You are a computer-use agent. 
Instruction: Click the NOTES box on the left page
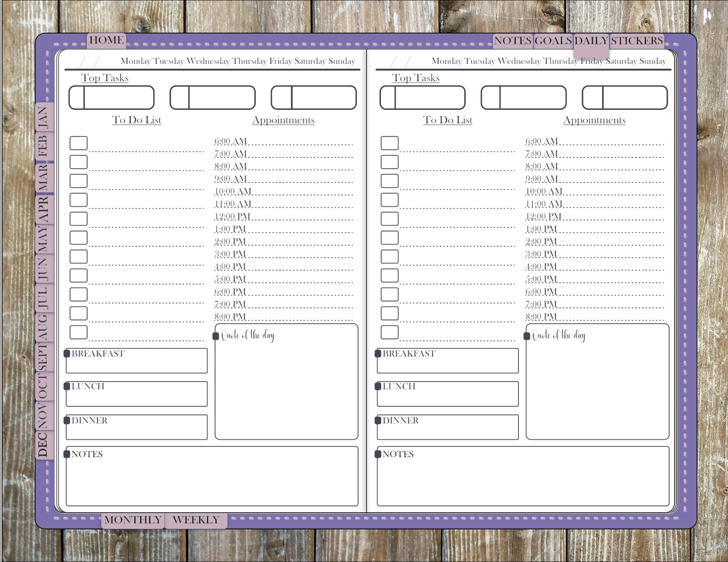click(x=212, y=476)
